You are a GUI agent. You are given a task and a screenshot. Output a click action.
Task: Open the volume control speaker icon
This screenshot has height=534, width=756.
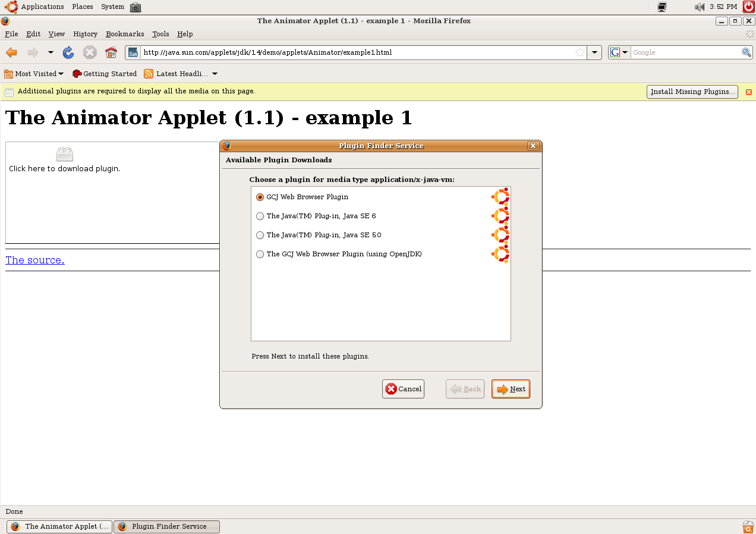coord(700,7)
